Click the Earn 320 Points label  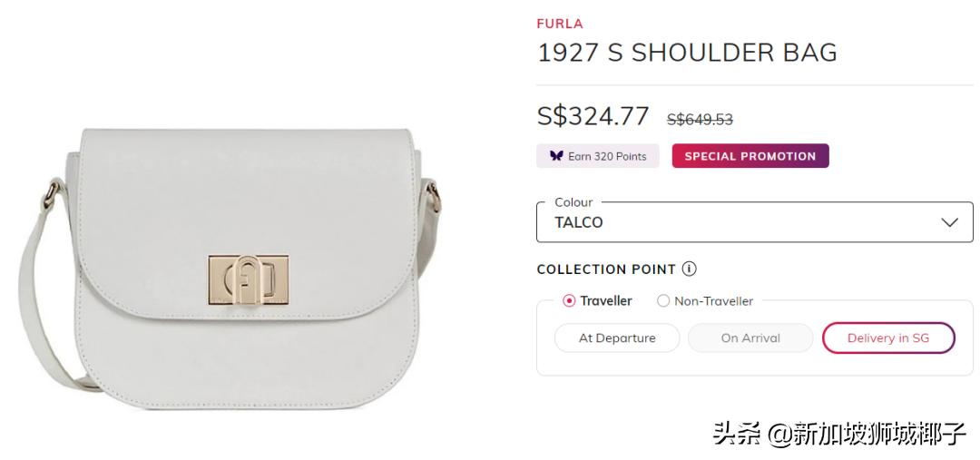coord(607,156)
